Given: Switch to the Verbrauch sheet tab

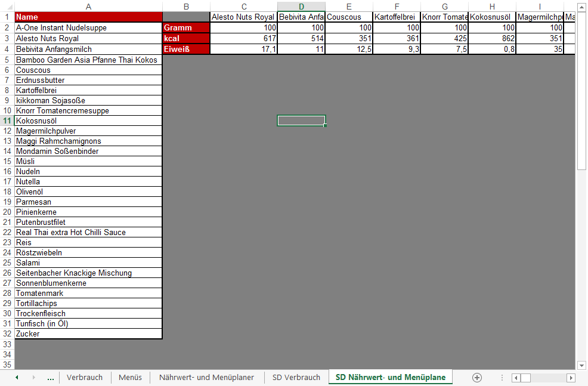Looking at the screenshot, I should coord(85,378).
